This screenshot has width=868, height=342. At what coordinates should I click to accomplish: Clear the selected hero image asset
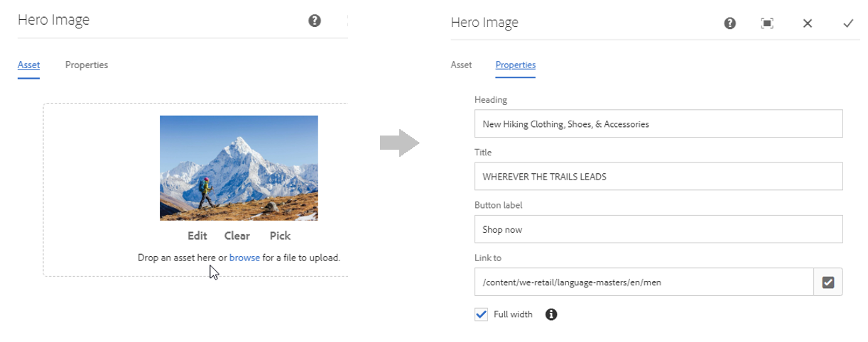coord(237,236)
